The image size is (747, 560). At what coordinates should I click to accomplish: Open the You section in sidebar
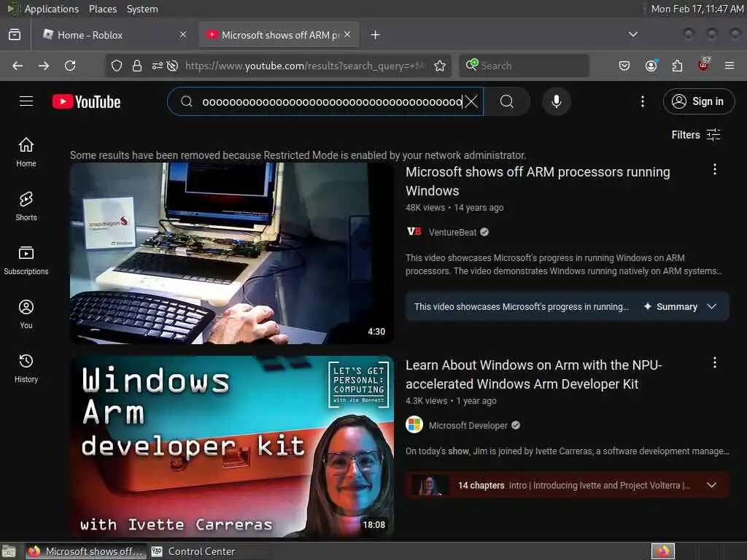tap(26, 314)
